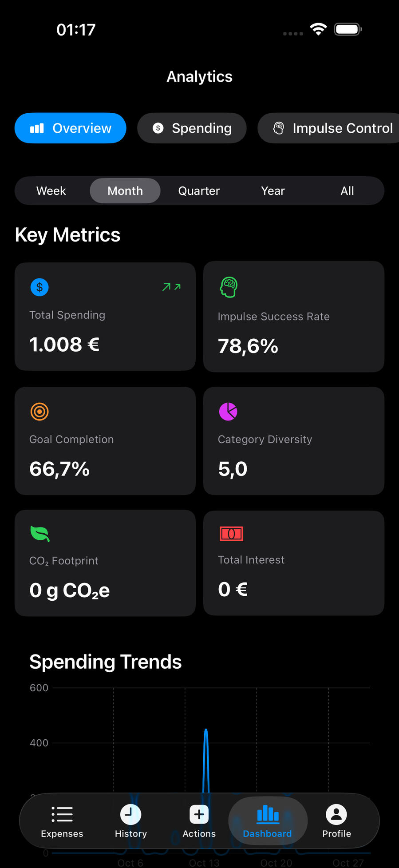Image resolution: width=399 pixels, height=868 pixels.
Task: Tap the purple pie chart Category Diversity icon
Action: click(x=228, y=412)
